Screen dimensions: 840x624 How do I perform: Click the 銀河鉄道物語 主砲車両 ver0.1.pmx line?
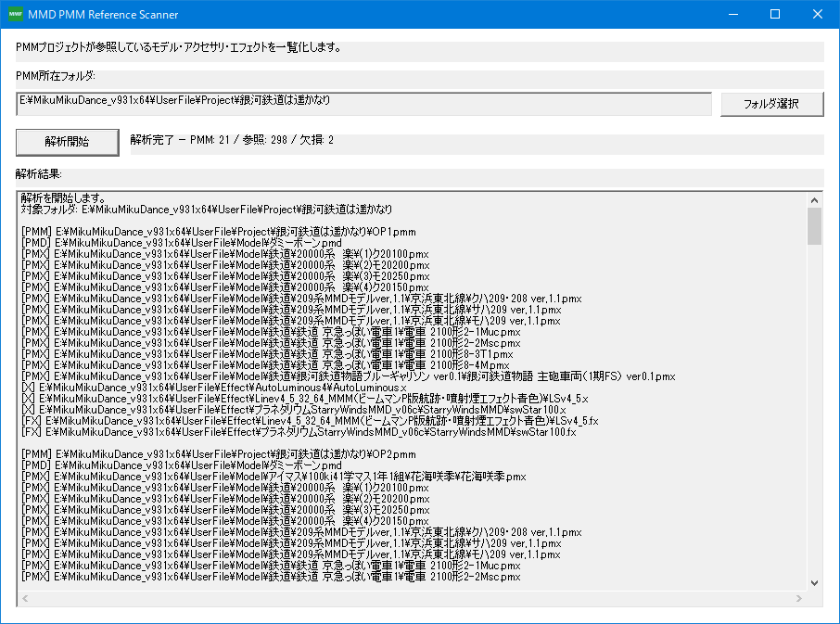pyautogui.click(x=349, y=376)
